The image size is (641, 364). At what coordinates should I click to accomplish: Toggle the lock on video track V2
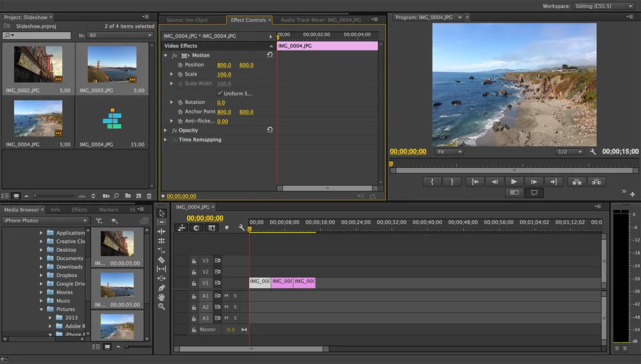(194, 272)
